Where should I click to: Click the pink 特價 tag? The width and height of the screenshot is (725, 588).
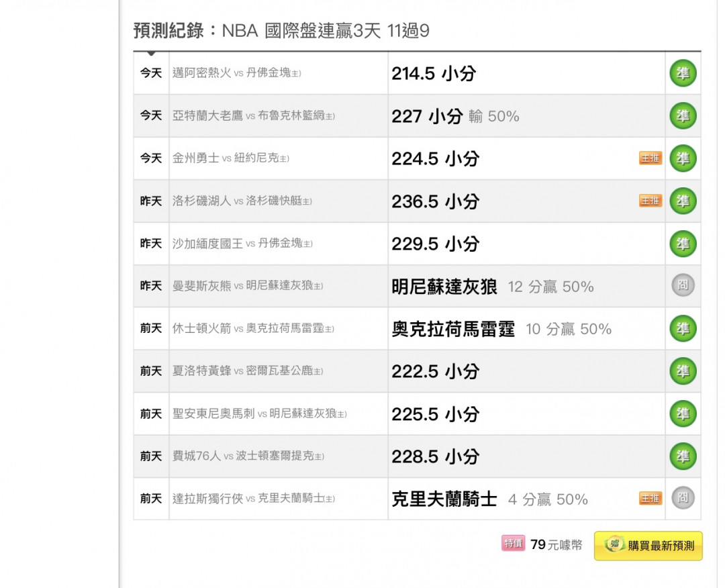pos(514,544)
